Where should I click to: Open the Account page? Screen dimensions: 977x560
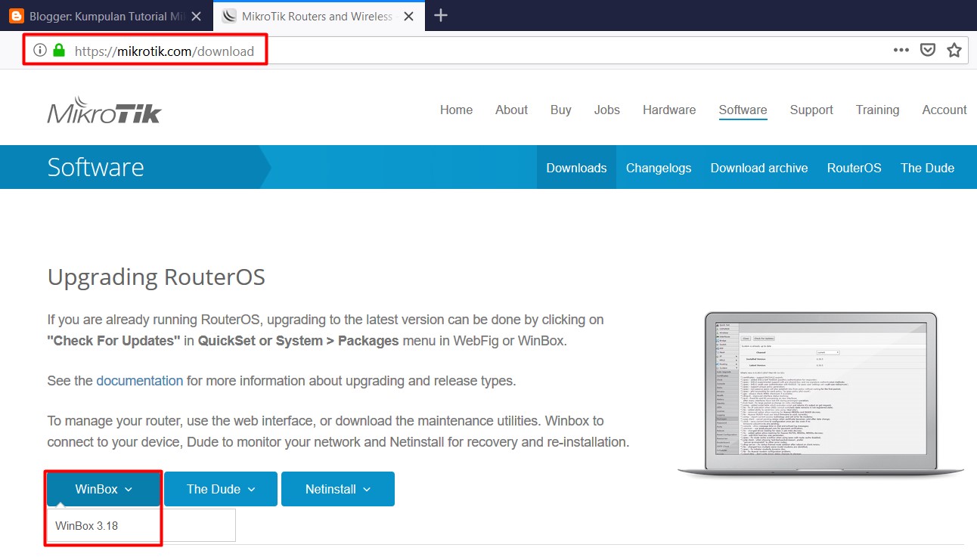pos(944,110)
